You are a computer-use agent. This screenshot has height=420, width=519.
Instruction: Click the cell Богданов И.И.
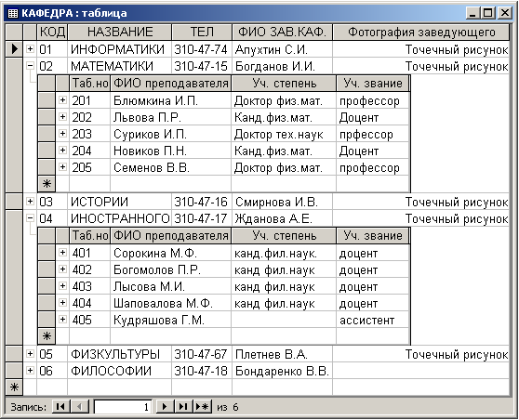pyautogui.click(x=282, y=66)
